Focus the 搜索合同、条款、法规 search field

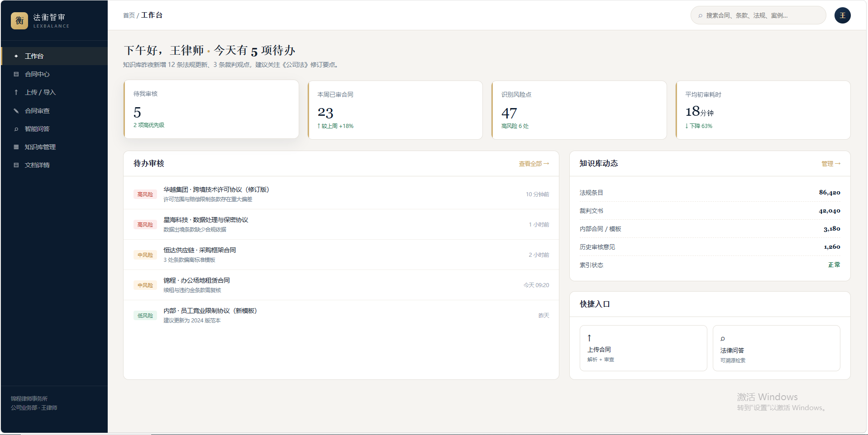[x=758, y=15]
